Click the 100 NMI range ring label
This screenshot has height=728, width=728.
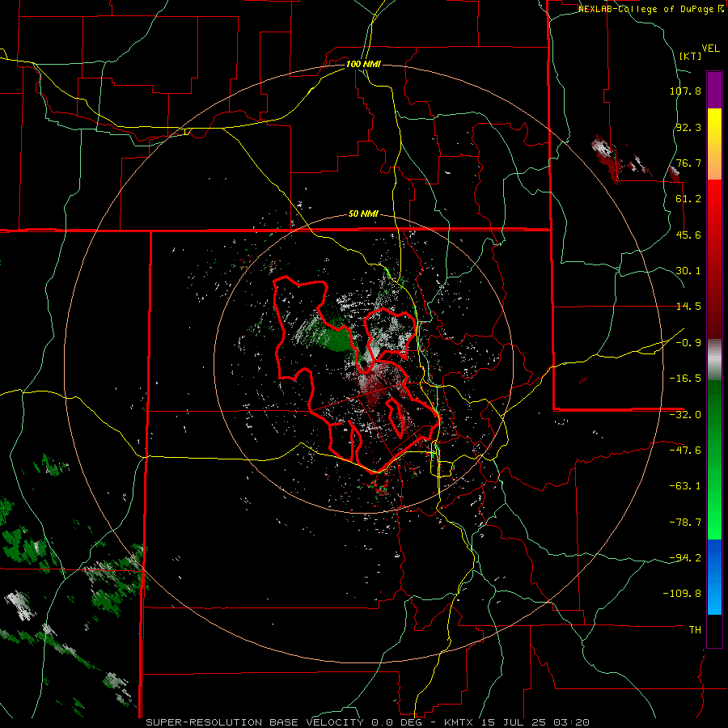[363, 64]
